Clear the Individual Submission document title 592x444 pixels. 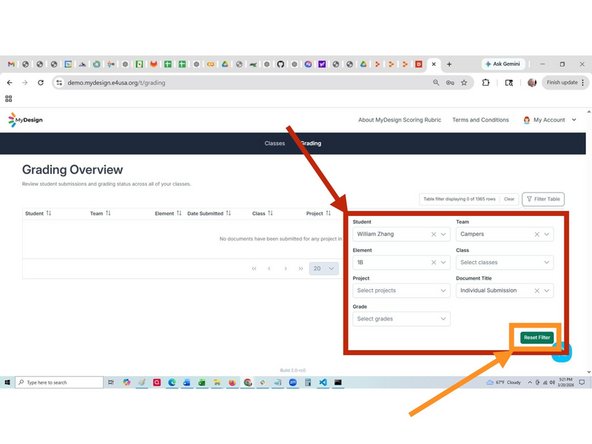(536, 290)
